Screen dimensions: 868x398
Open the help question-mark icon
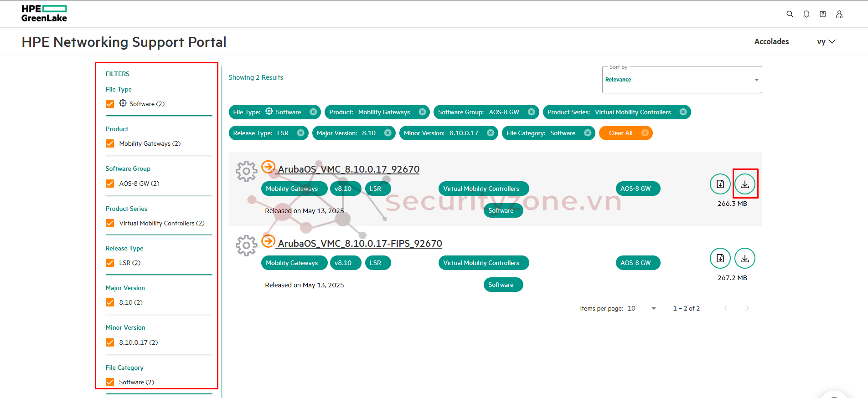(823, 14)
